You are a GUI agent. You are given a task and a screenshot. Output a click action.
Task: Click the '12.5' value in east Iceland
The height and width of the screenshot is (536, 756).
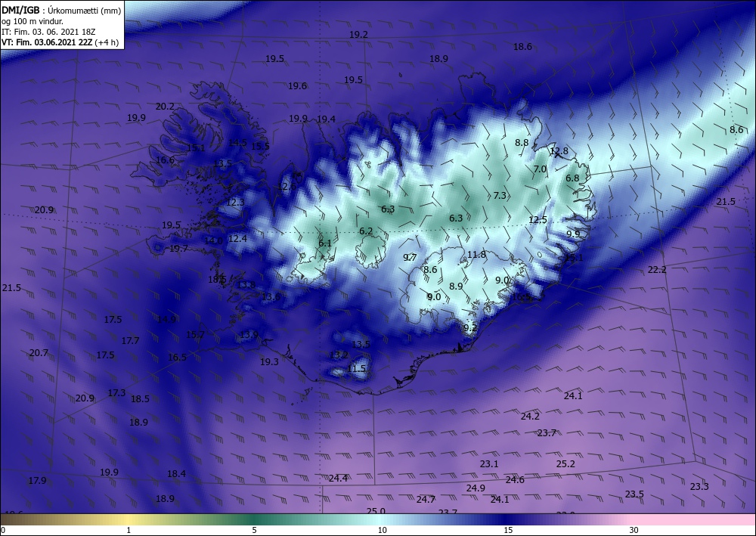click(538, 220)
